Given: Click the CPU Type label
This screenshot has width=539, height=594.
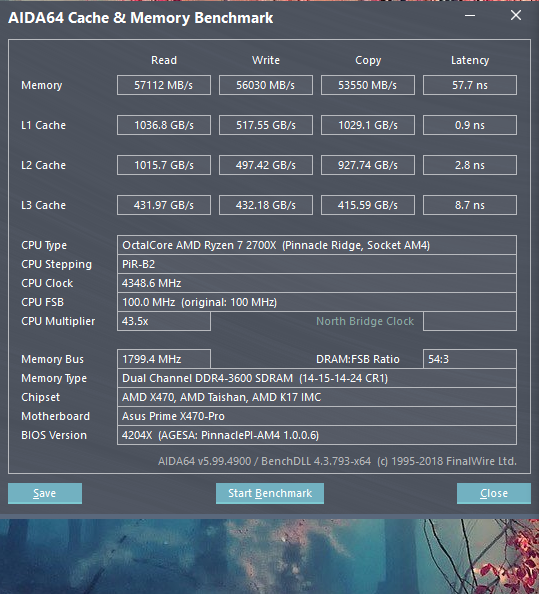Looking at the screenshot, I should click(x=44, y=245).
